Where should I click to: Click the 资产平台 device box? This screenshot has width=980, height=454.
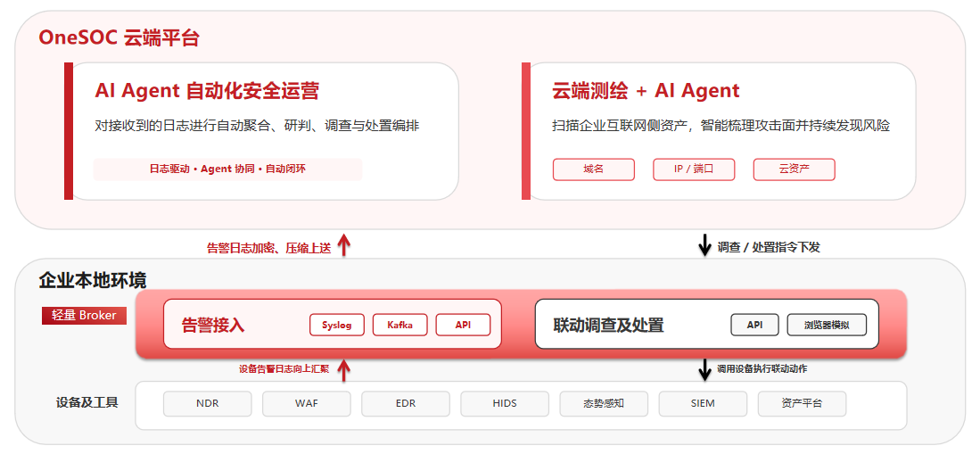802,403
